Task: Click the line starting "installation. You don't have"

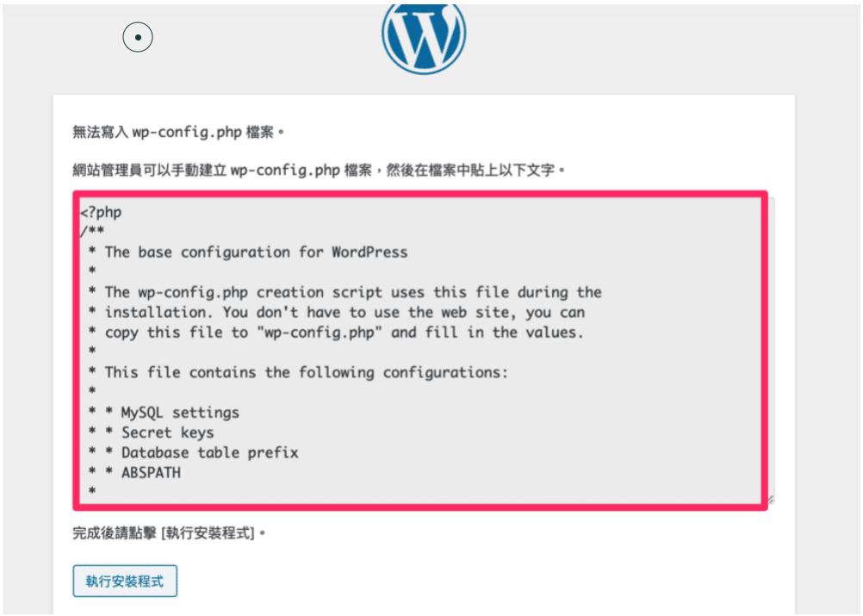Action: (x=337, y=312)
